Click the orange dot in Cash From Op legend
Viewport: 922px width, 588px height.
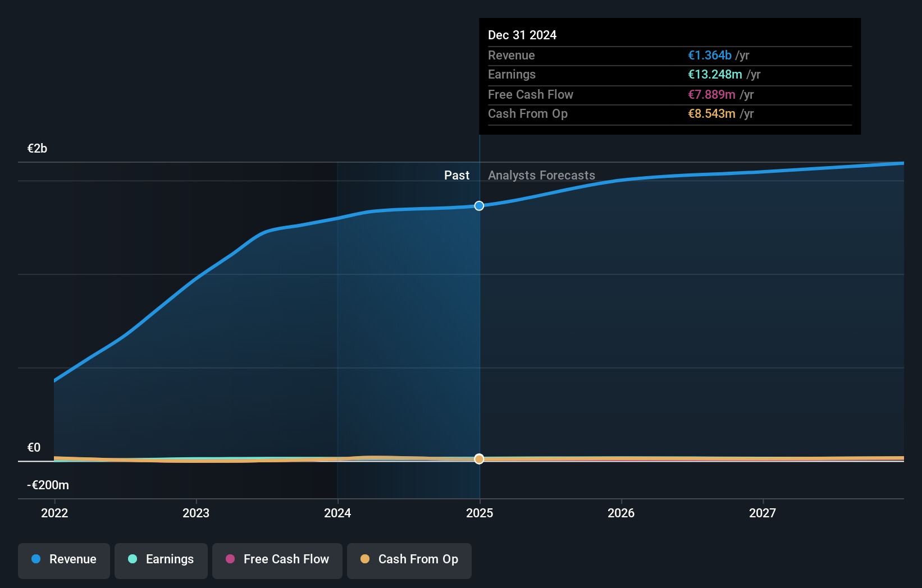pos(365,559)
